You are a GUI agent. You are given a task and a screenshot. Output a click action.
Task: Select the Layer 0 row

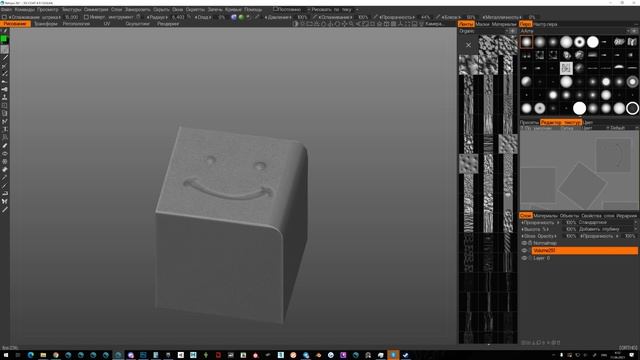[584, 258]
